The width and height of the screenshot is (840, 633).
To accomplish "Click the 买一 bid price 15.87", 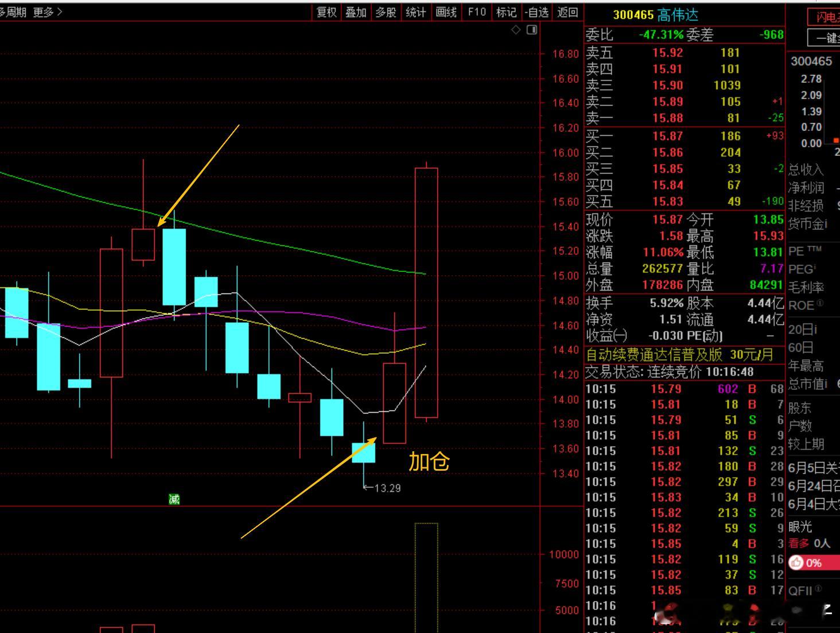I will [x=667, y=136].
